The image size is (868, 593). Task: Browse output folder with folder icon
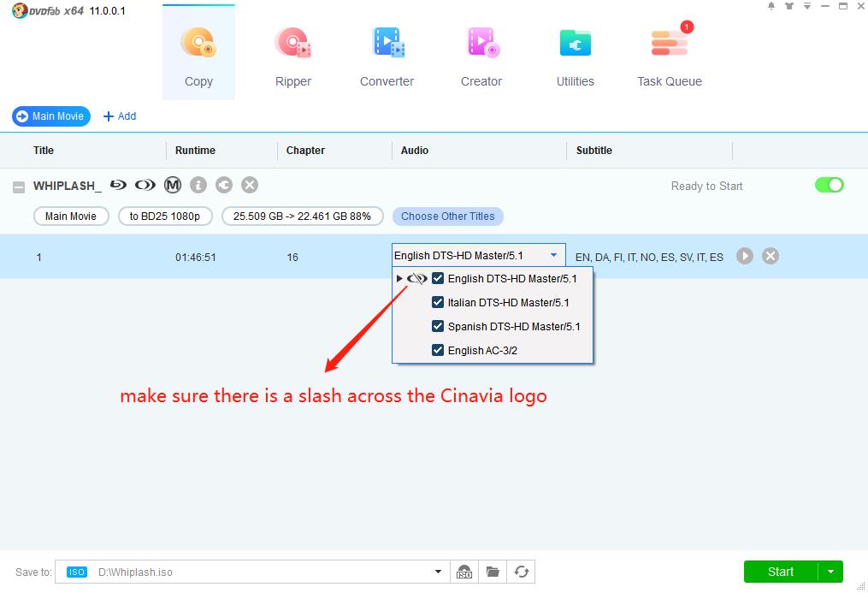point(493,572)
